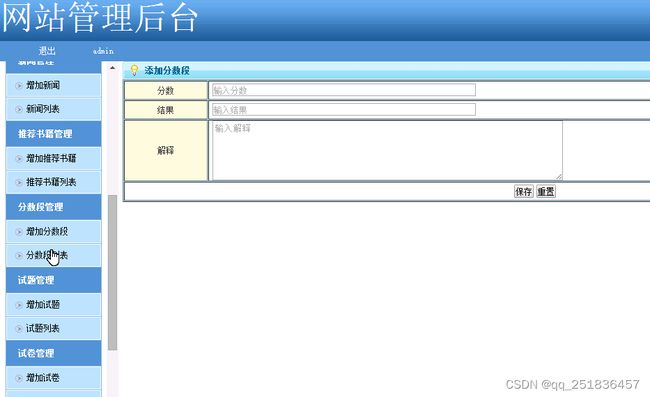Open 增加试题 menu item

click(53, 305)
